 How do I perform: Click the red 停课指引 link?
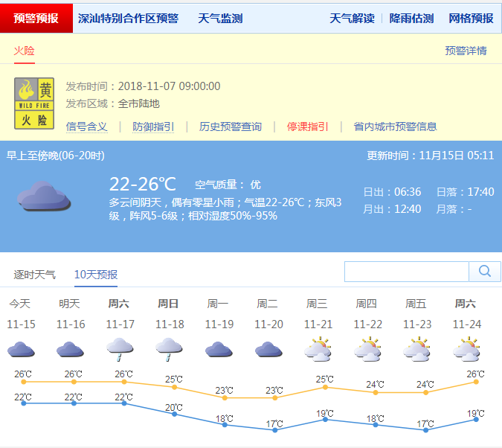tap(307, 127)
